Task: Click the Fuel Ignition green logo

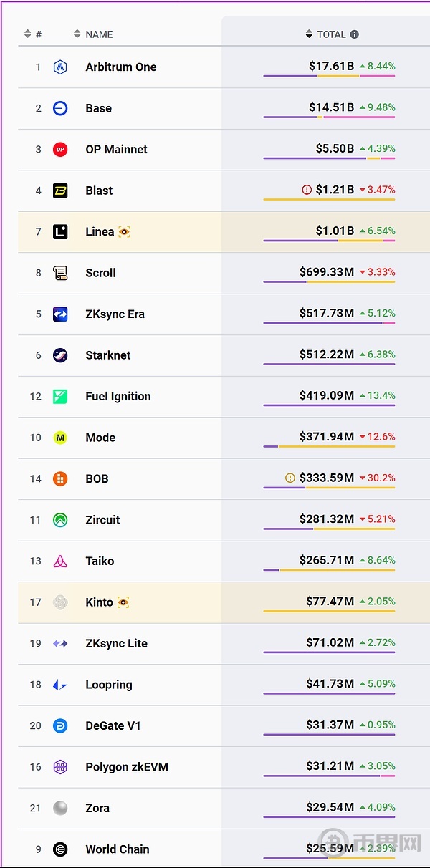Action: point(60,397)
